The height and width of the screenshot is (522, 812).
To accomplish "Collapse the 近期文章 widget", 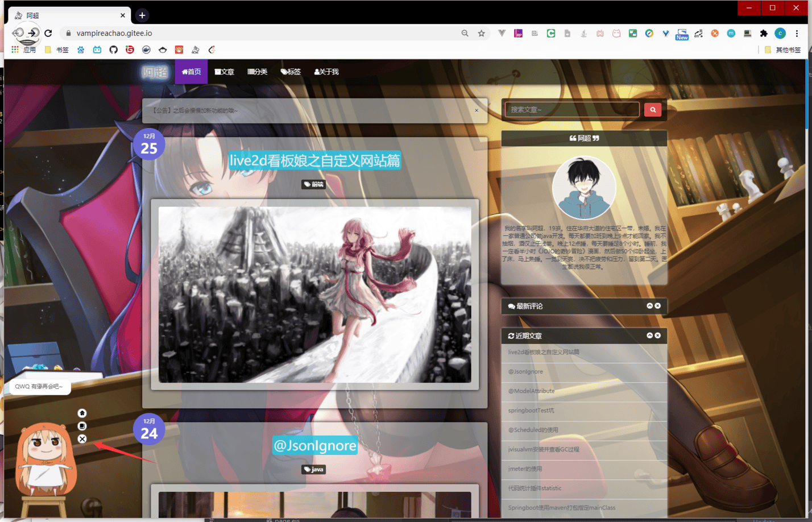I will pyautogui.click(x=649, y=335).
